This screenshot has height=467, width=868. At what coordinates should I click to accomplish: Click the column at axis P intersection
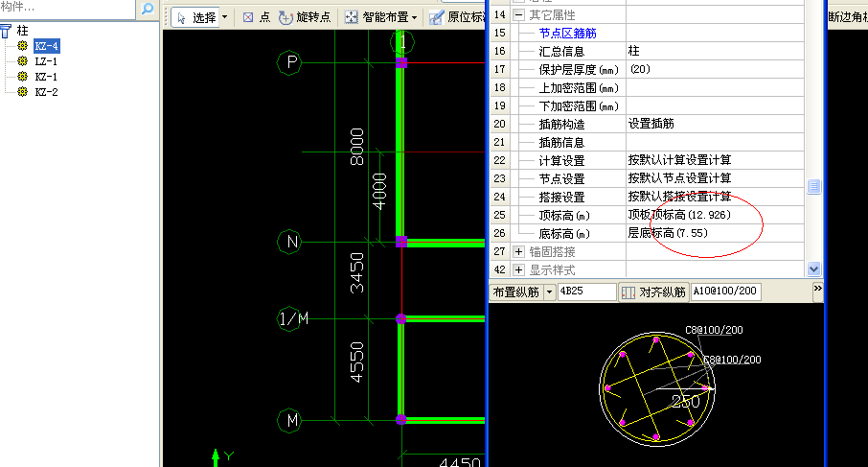point(401,62)
